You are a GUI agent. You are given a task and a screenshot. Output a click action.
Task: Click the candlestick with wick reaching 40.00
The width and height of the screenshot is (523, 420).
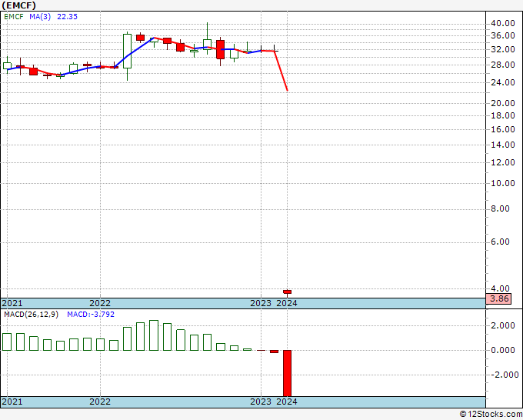pyautogui.click(x=207, y=38)
